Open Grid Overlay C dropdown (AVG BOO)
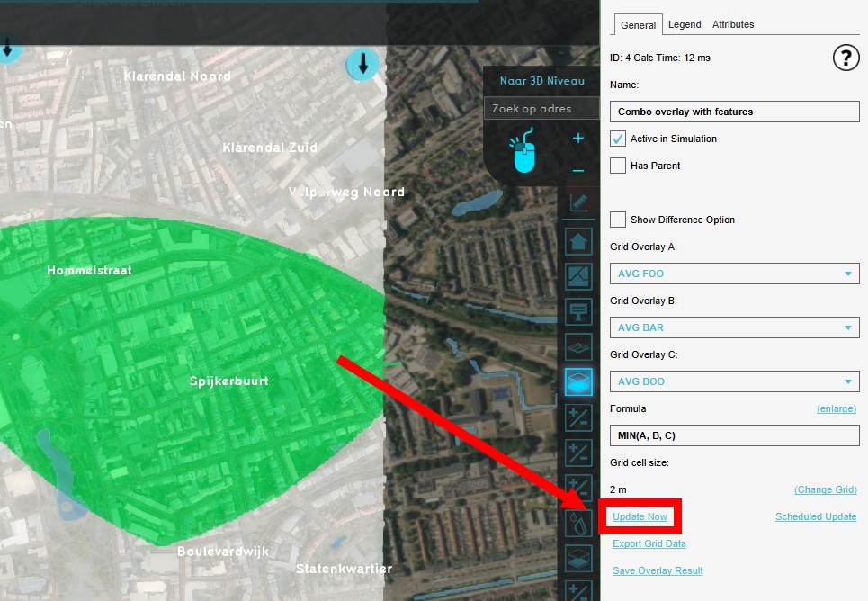 pos(734,381)
